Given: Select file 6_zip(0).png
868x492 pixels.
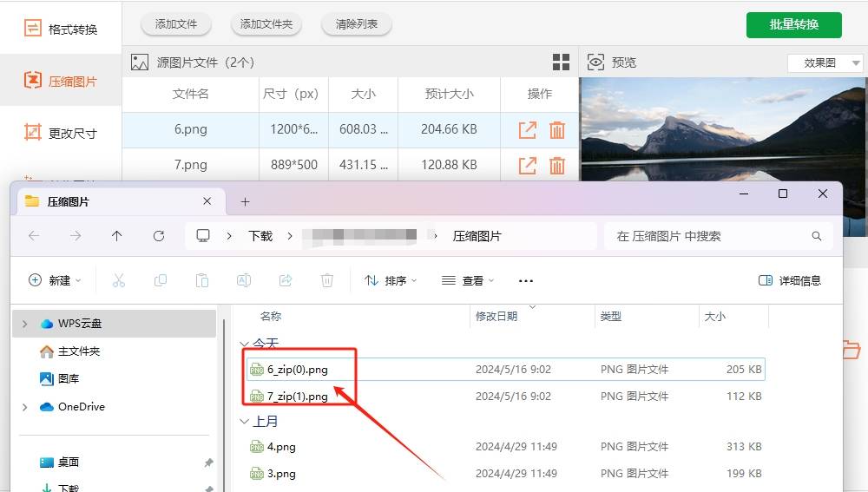Looking at the screenshot, I should [x=297, y=369].
